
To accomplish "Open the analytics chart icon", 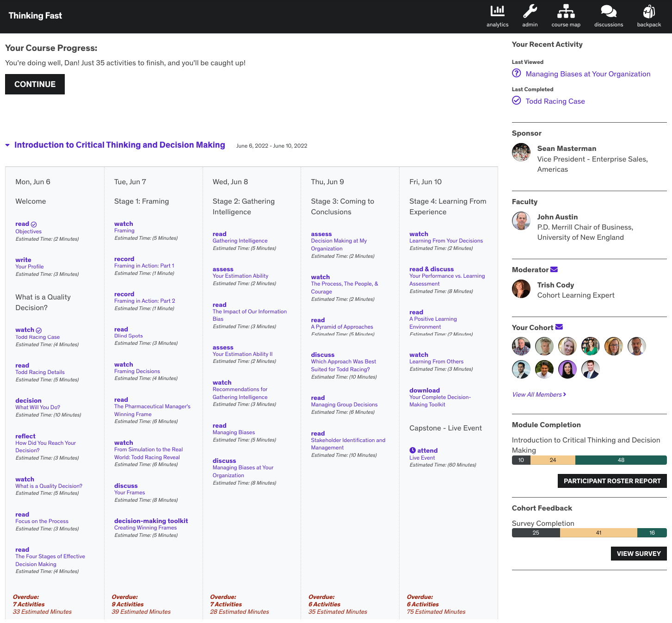I will [497, 11].
